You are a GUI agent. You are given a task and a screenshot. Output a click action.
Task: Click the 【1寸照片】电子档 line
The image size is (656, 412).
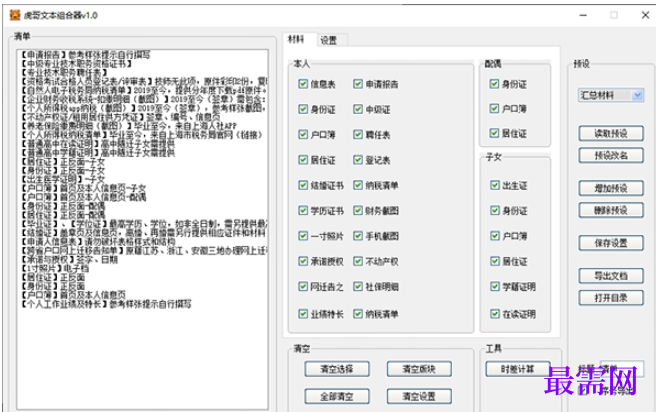pos(55,268)
